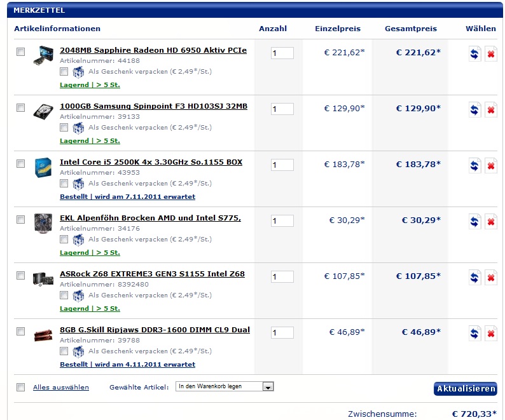Click refresh icon for Intel Core i5 2500K

click(474, 166)
